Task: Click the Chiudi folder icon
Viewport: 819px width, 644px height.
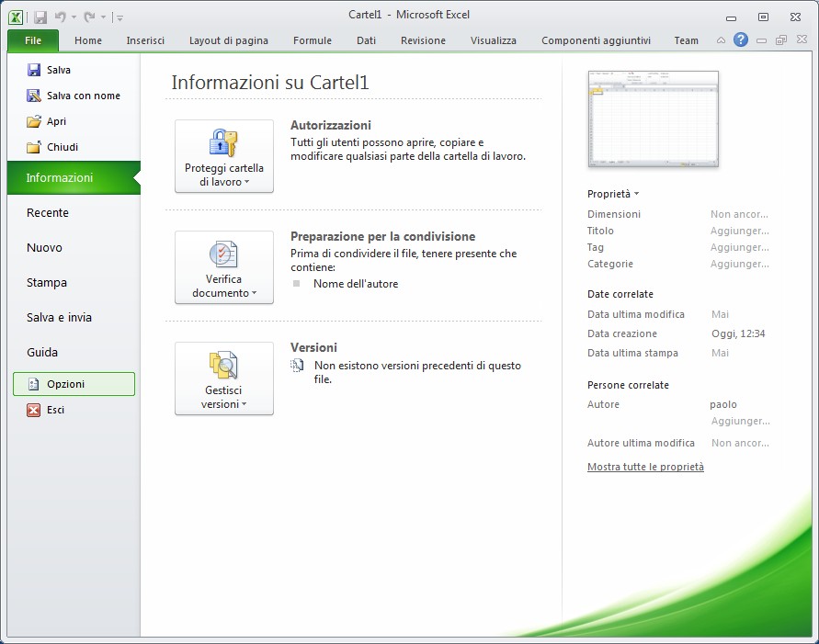Action: tap(34, 147)
